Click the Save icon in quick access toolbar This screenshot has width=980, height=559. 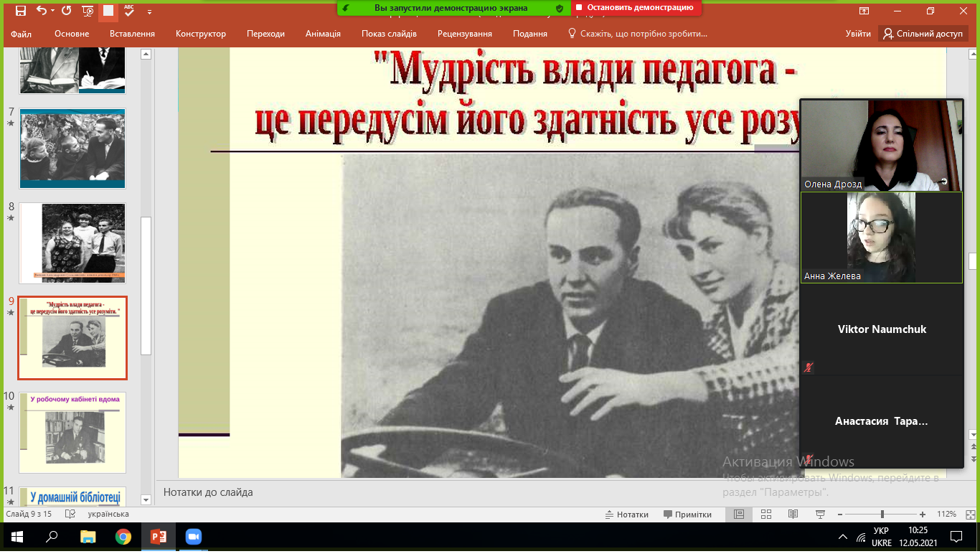point(21,11)
